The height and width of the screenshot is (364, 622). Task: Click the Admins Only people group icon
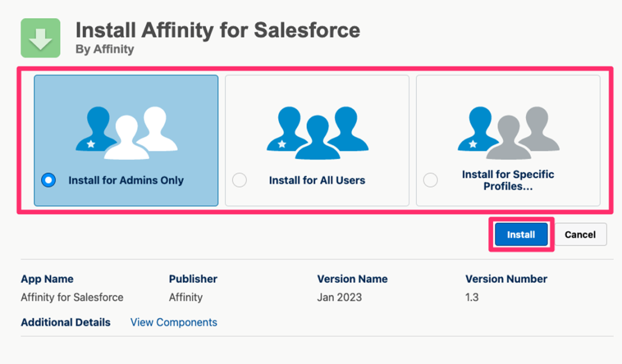pyautogui.click(x=126, y=133)
